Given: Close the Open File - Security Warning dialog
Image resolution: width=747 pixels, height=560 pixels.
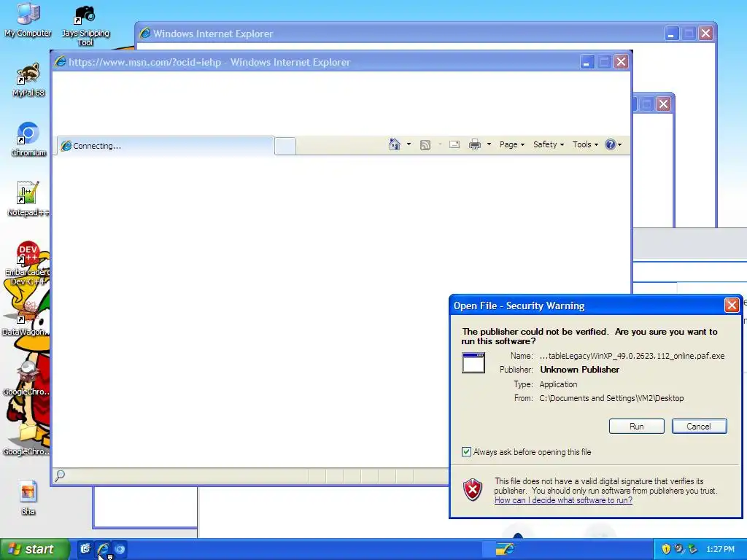Looking at the screenshot, I should 731,306.
